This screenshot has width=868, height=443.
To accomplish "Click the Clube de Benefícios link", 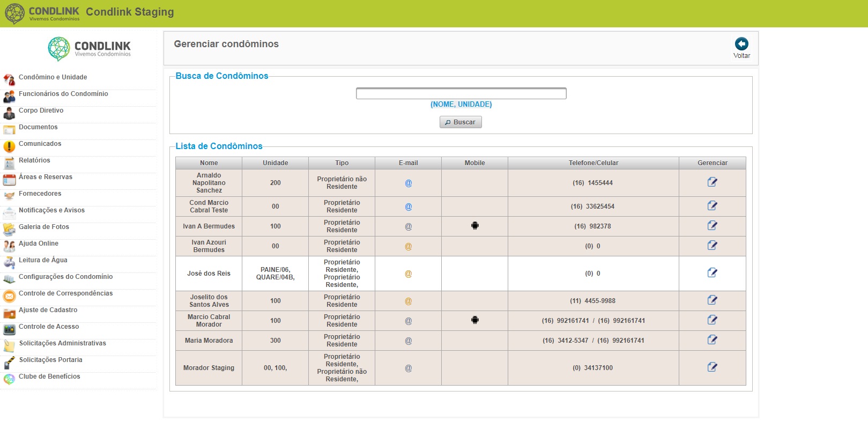I will (49, 376).
